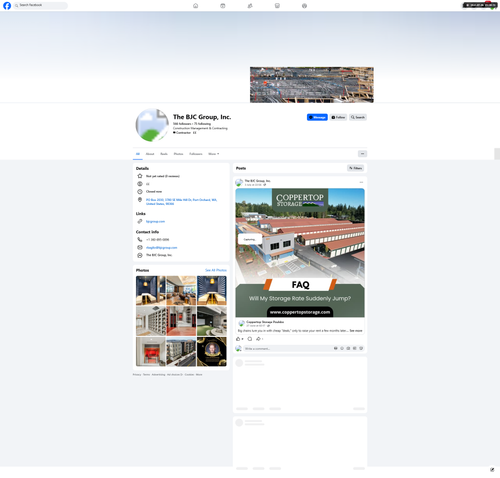Open The BJC Group profile picture

point(152,125)
